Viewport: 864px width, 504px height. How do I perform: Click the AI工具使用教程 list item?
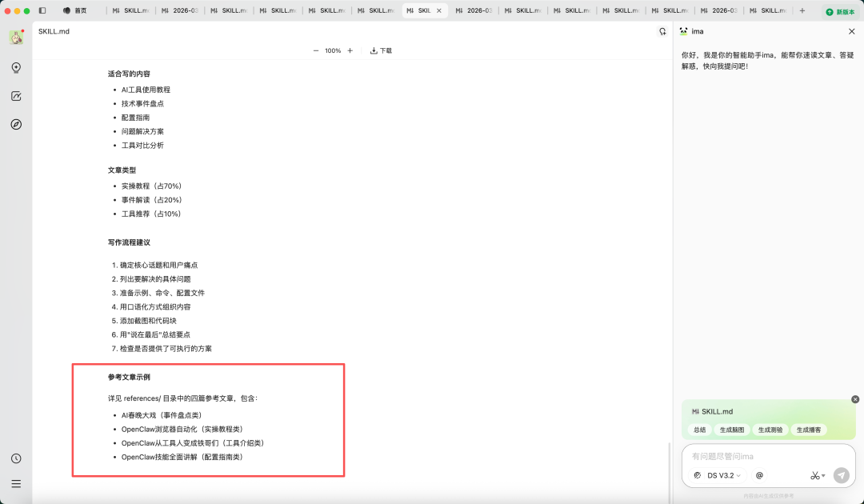pyautogui.click(x=146, y=90)
